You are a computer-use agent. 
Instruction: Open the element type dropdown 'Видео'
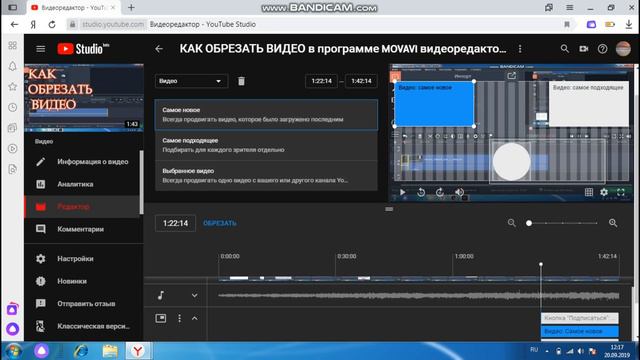(191, 81)
